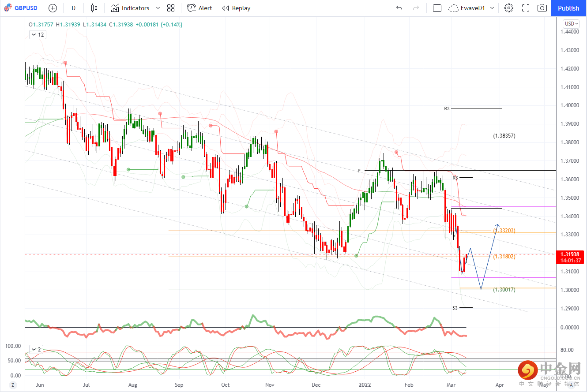Open chart settings with the gear icon
587x392 pixels.
click(509, 8)
